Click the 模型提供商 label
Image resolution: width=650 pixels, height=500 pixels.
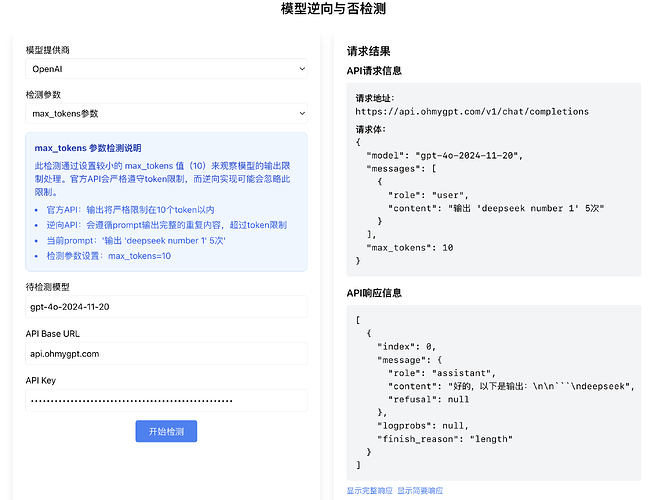pyautogui.click(x=47, y=50)
